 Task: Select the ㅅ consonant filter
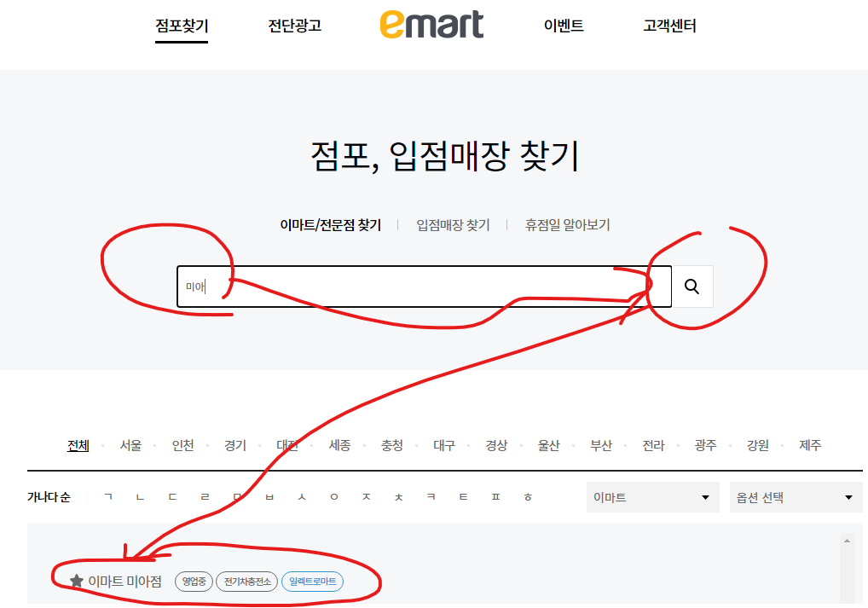(x=302, y=496)
